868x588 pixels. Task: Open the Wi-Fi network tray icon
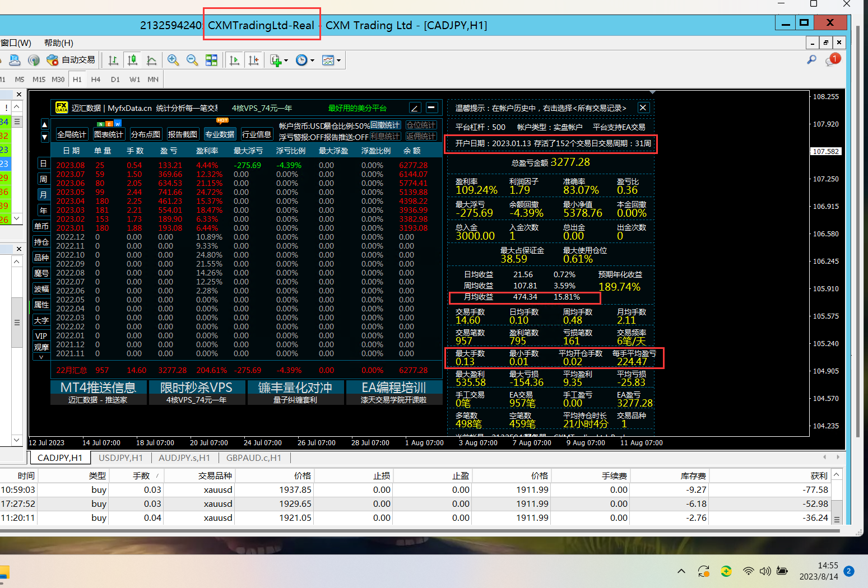point(748,571)
